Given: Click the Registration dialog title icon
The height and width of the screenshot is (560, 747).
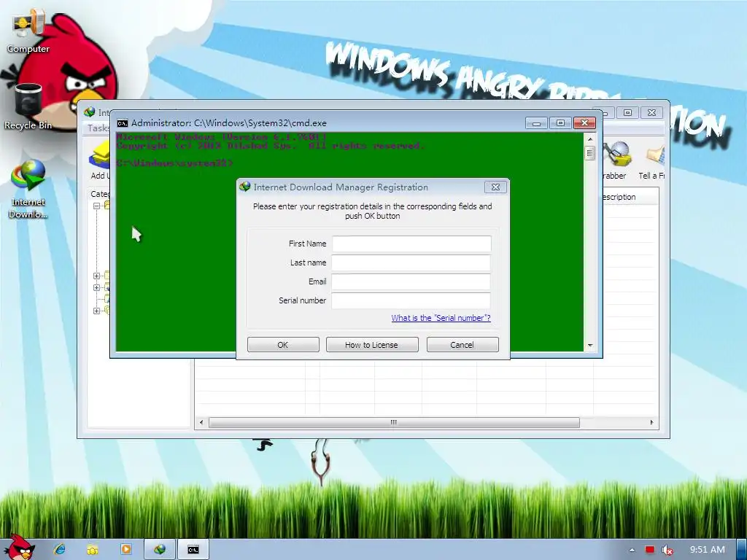Looking at the screenshot, I should (x=245, y=187).
